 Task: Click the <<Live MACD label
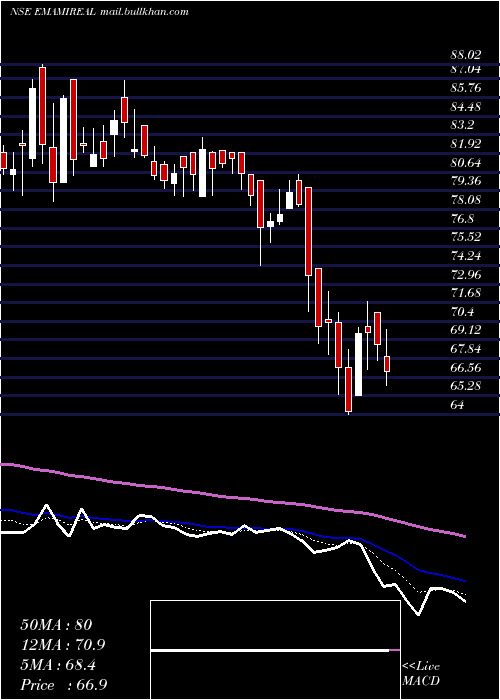(x=421, y=673)
